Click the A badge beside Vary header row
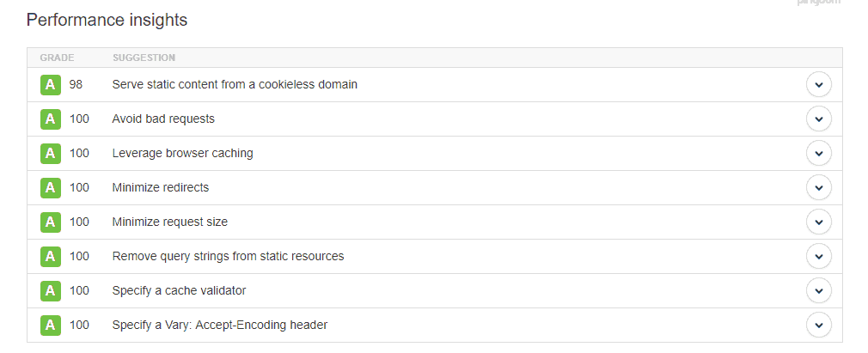Screen dimensions: 868x353 51,325
